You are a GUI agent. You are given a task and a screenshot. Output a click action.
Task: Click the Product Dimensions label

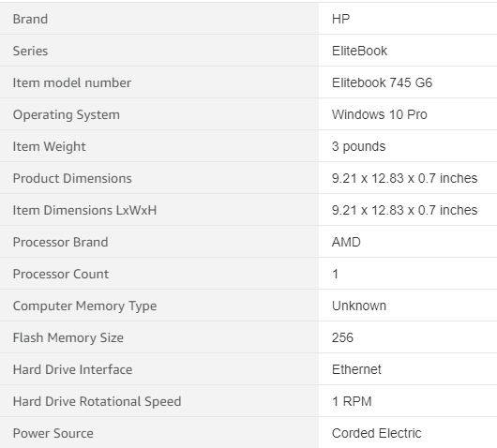[x=72, y=178]
